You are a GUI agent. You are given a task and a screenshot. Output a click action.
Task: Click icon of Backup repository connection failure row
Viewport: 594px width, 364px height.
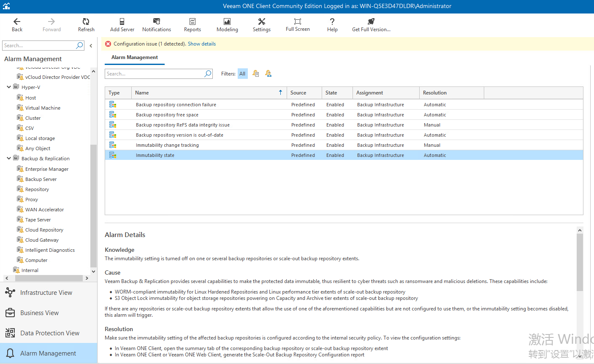[x=113, y=105]
